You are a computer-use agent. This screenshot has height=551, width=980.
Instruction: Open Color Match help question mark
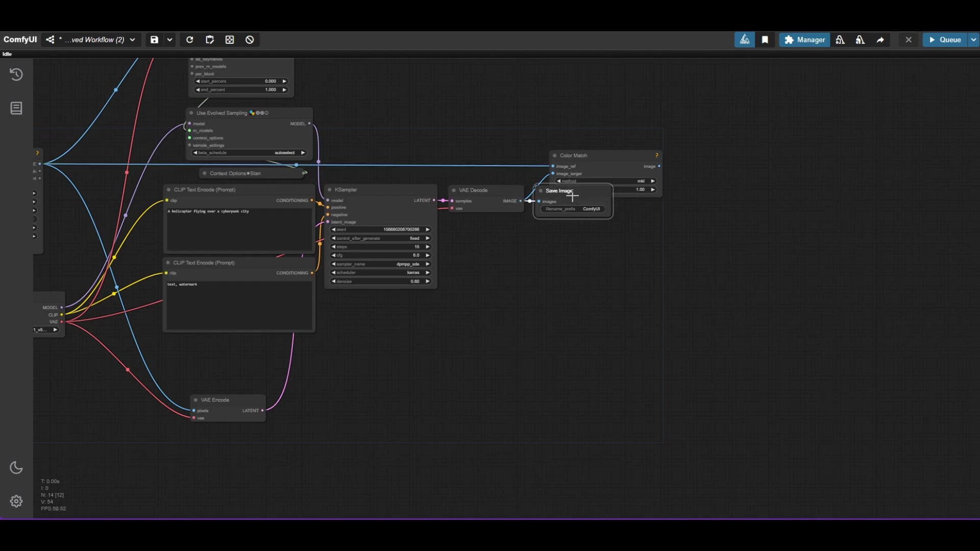657,156
